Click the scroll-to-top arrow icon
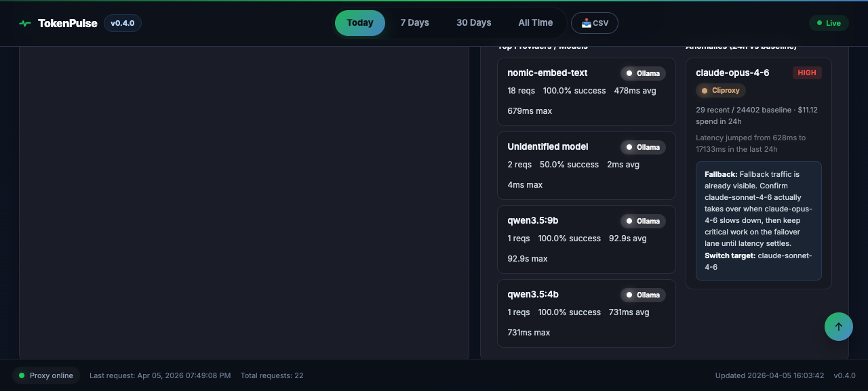 839,326
